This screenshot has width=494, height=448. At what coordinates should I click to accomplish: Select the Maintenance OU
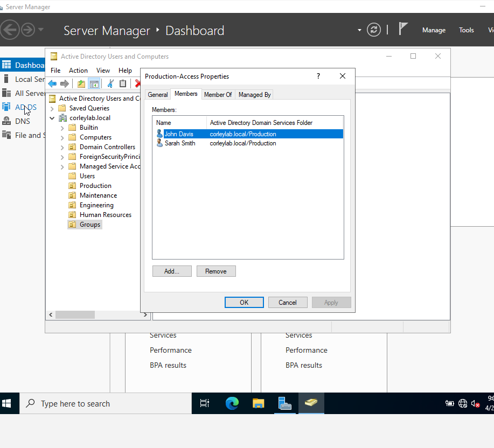pyautogui.click(x=98, y=195)
